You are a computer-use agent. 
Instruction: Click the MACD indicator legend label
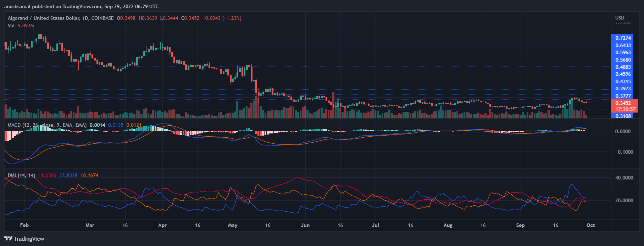47,125
